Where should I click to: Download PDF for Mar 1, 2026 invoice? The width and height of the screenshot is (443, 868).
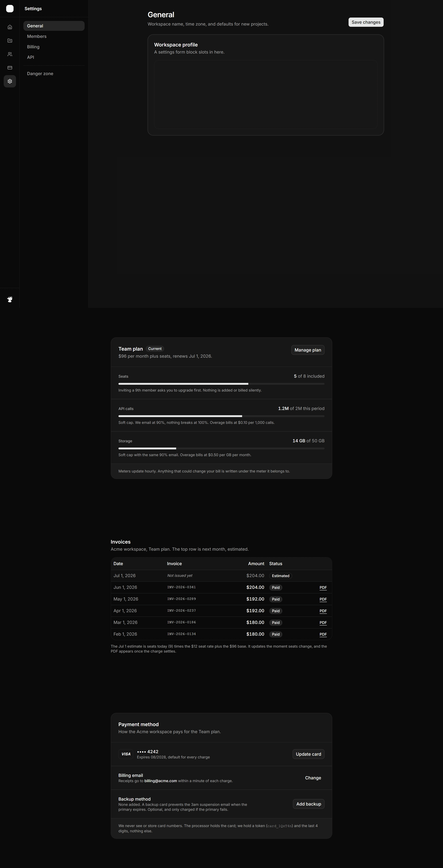coord(323,623)
